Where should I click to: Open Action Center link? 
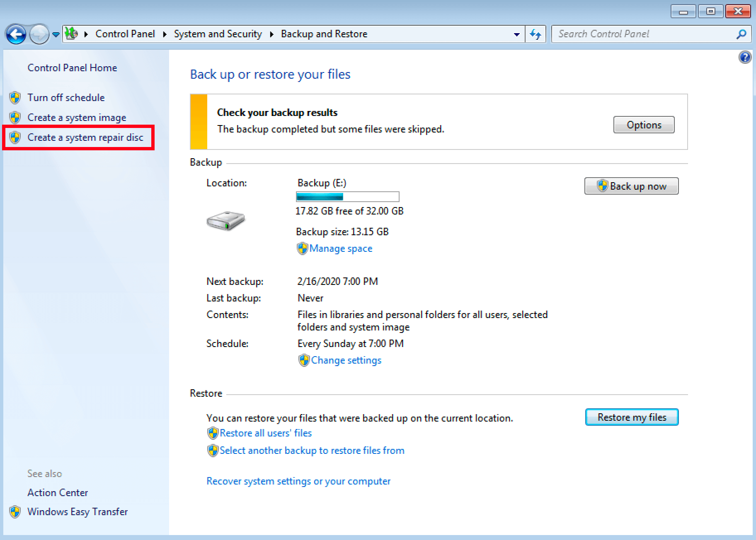coord(58,492)
